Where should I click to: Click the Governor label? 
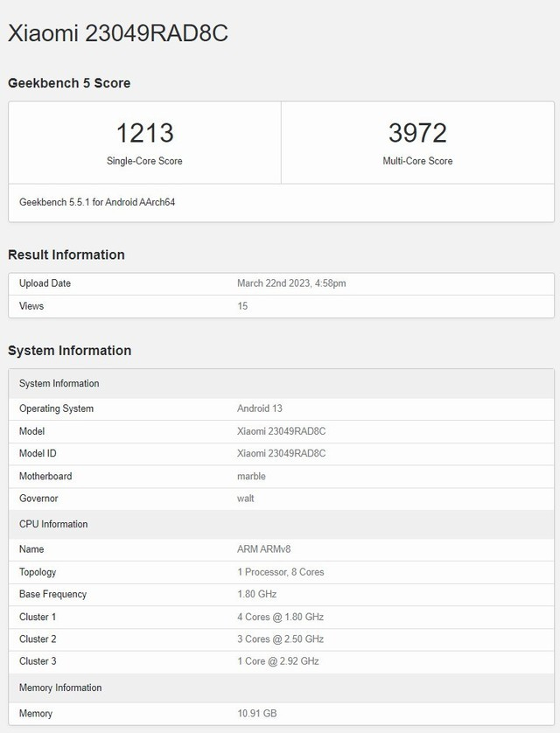coord(38,499)
